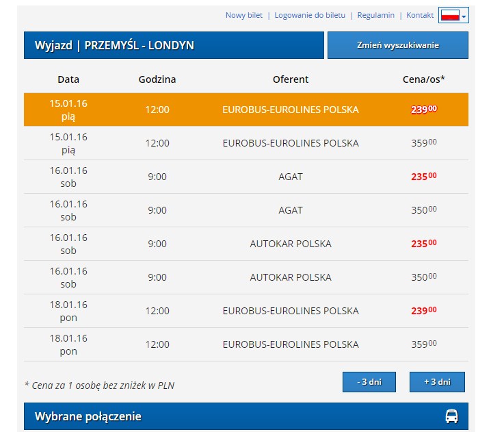Open the Nowy bilet link
This screenshot has width=504, height=432.
[244, 15]
